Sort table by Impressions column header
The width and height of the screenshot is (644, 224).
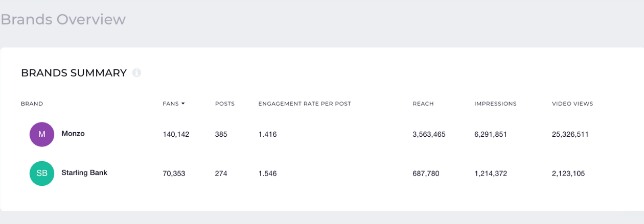(495, 104)
